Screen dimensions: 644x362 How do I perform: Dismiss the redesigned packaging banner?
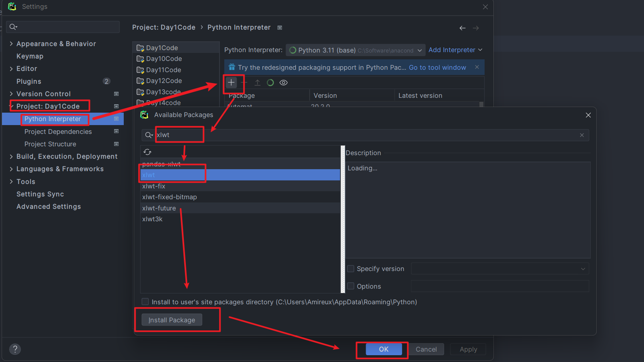coord(477,67)
